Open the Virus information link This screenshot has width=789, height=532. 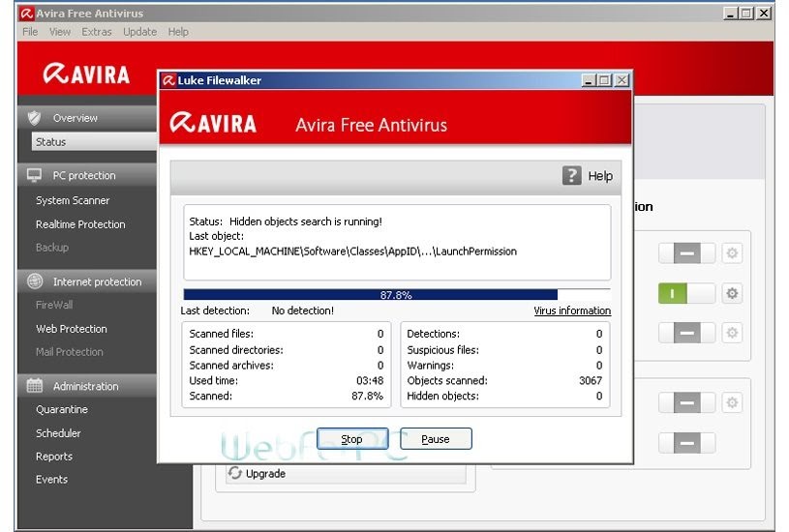click(x=572, y=310)
